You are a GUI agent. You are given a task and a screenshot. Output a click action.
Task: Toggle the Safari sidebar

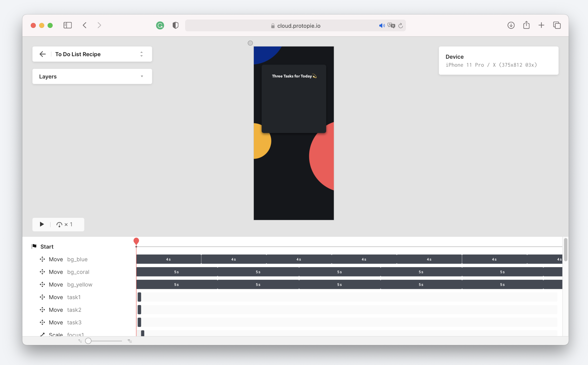point(67,25)
